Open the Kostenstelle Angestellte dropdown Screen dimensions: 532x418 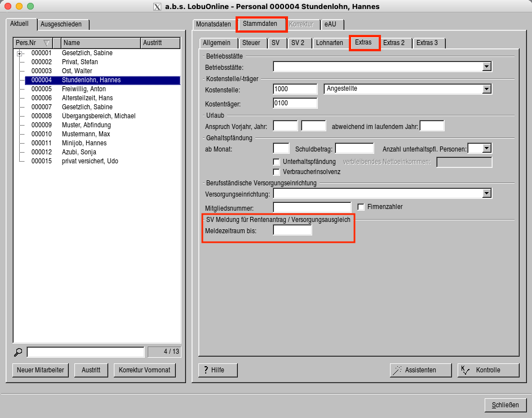click(x=487, y=89)
